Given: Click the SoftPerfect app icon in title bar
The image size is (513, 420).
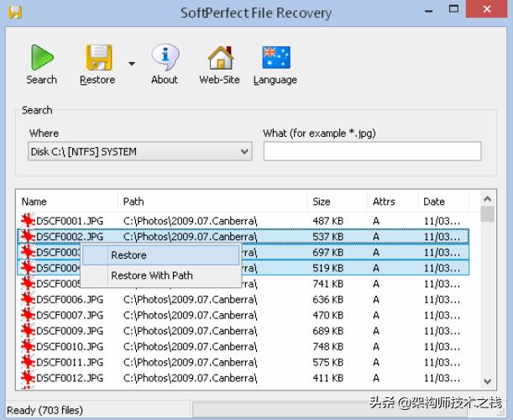Looking at the screenshot, I should (15, 13).
